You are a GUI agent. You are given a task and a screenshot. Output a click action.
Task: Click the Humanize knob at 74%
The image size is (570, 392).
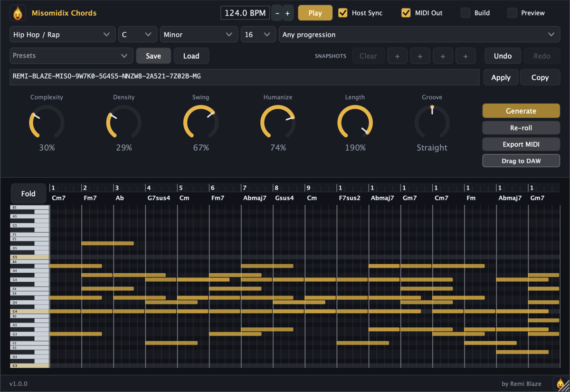pos(278,123)
